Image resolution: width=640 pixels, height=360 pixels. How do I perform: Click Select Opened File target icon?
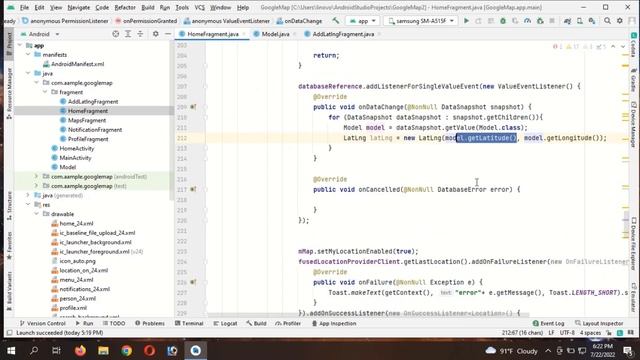click(x=116, y=34)
